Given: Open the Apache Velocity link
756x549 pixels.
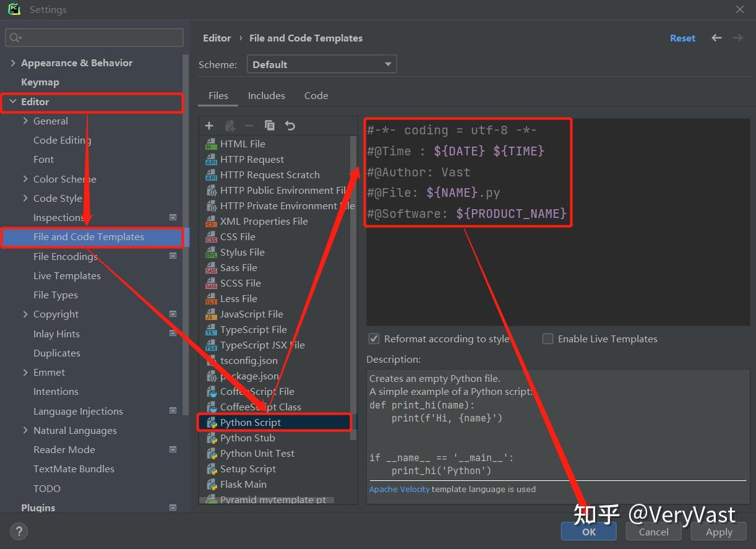Looking at the screenshot, I should point(399,489).
